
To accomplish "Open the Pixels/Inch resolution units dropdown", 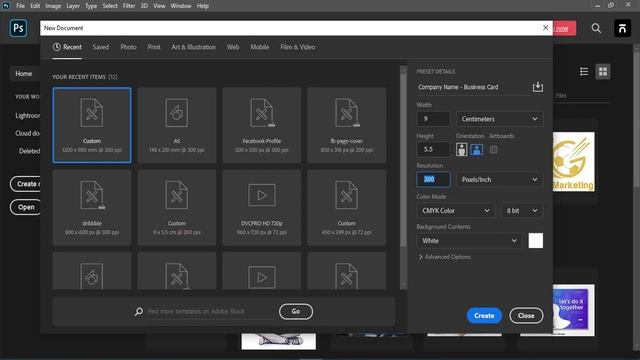I will pos(499,180).
